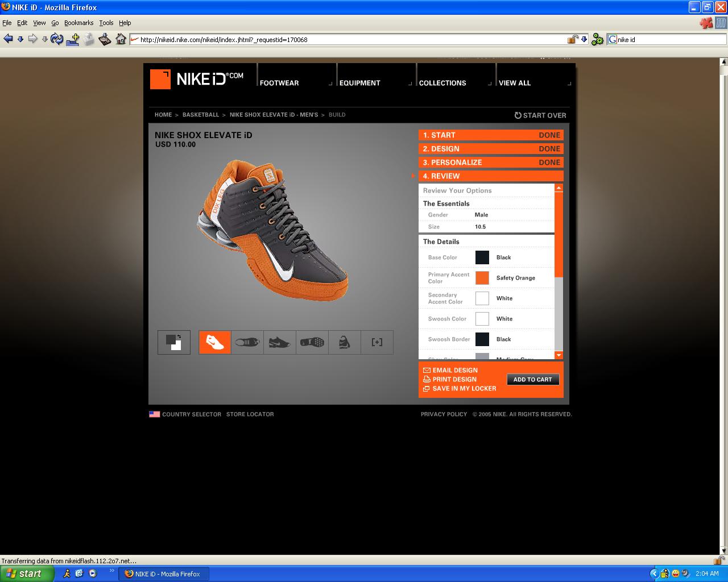
Task: Select the 4. REVIEW step bar
Action: [x=491, y=176]
